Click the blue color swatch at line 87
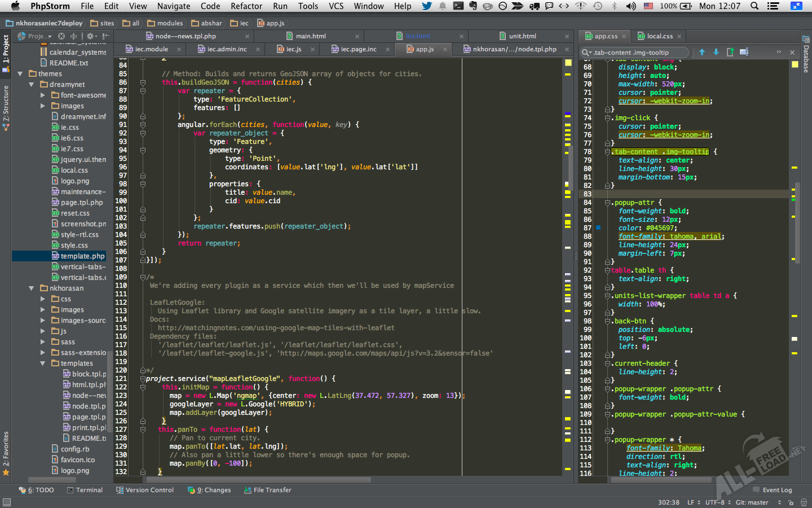The image size is (812, 508). pos(598,228)
